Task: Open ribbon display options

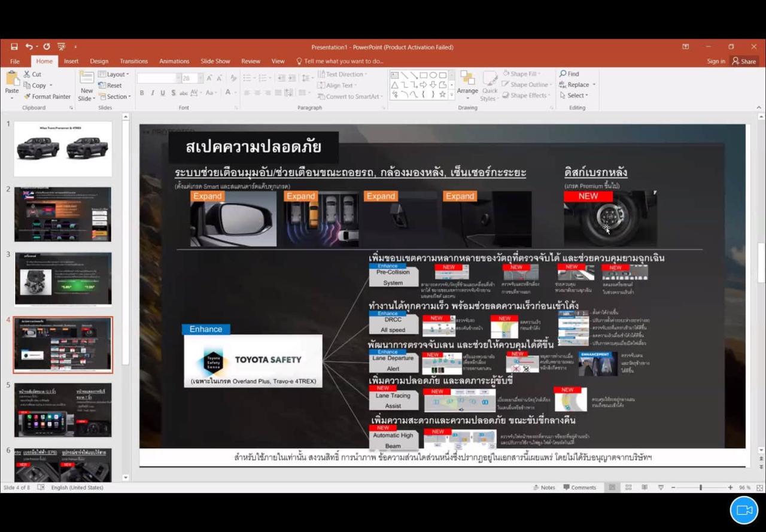Action: click(686, 47)
